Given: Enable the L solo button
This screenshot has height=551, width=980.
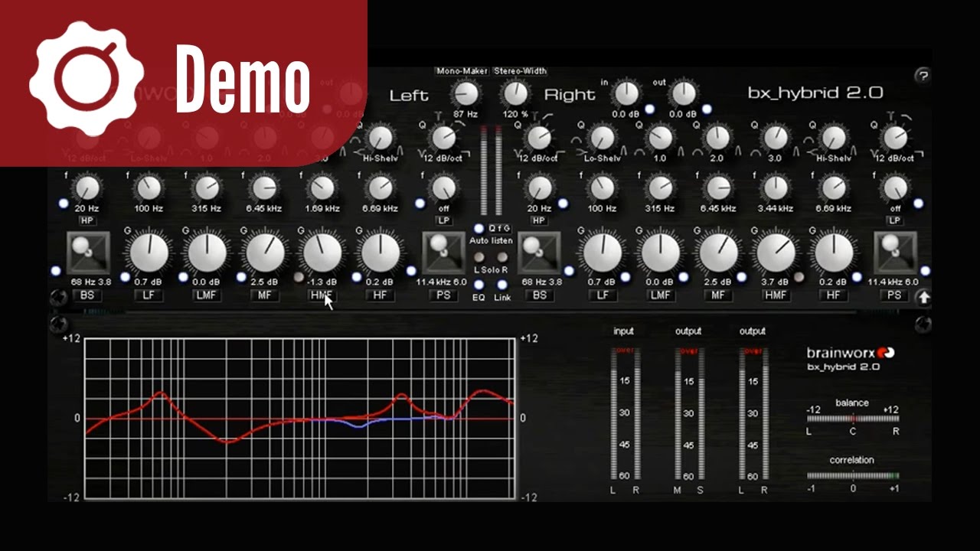Looking at the screenshot, I should (x=479, y=258).
